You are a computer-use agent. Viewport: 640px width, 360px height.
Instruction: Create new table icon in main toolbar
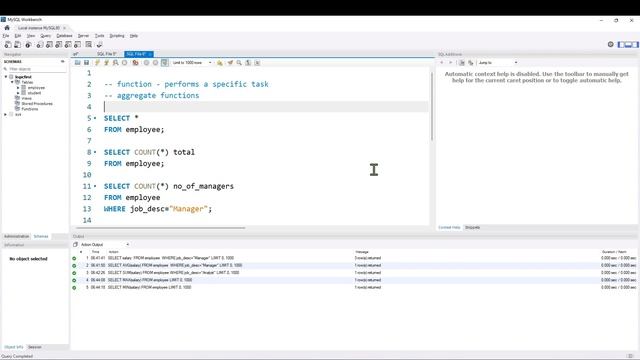pos(49,44)
